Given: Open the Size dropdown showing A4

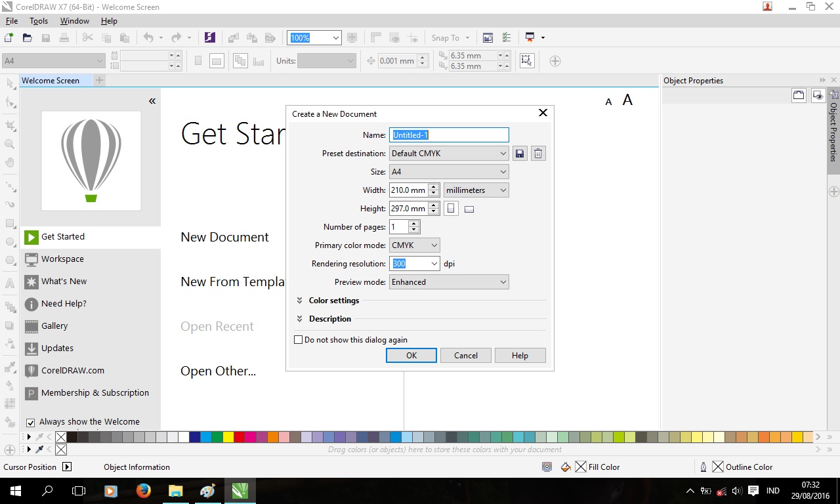Looking at the screenshot, I should point(449,172).
